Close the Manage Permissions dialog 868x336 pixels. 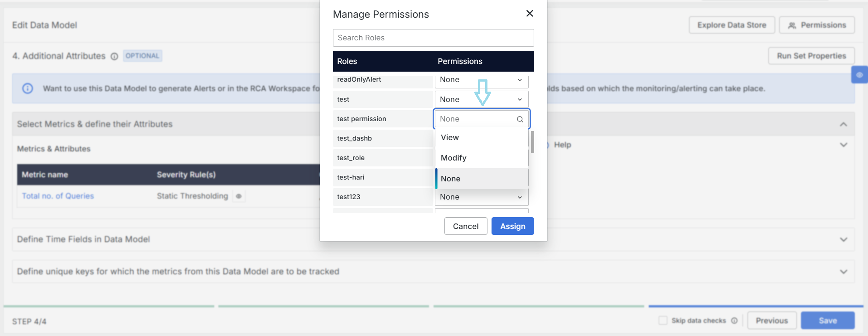tap(529, 14)
